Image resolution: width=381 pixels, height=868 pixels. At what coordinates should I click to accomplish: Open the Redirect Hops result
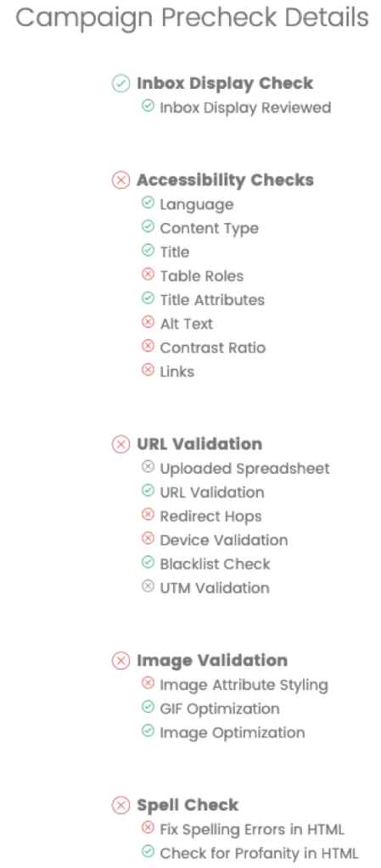210,516
